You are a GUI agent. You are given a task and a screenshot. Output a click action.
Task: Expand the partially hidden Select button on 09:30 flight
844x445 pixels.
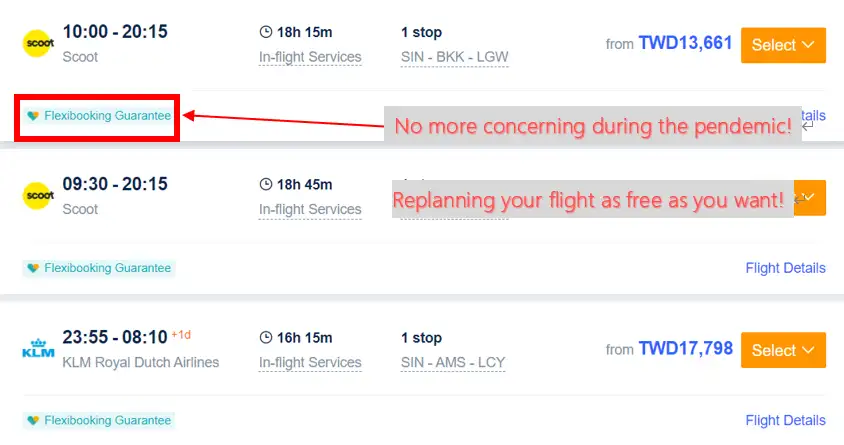tap(810, 197)
